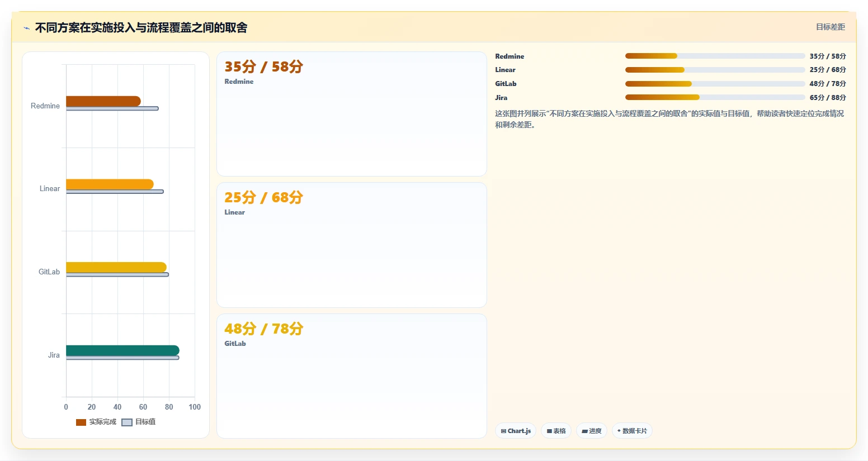Click the large 25分 / 68分 card value

pyautogui.click(x=263, y=197)
